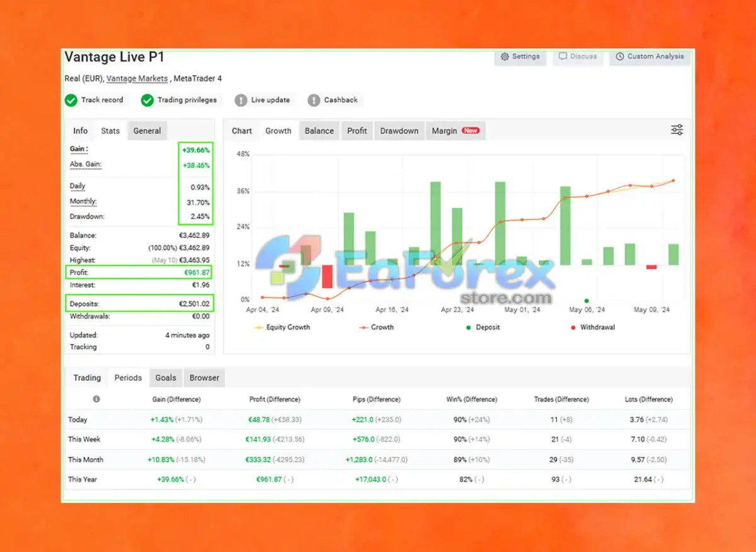The width and height of the screenshot is (756, 552).
Task: Click the Pips (Difference) column header
Action: click(x=377, y=400)
